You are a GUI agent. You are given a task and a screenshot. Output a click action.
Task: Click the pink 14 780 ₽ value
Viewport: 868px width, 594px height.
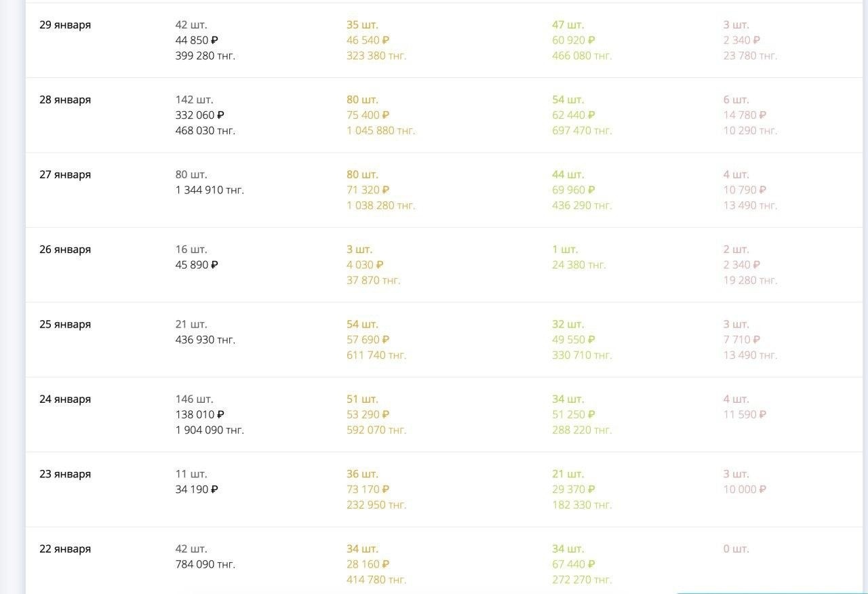[745, 115]
